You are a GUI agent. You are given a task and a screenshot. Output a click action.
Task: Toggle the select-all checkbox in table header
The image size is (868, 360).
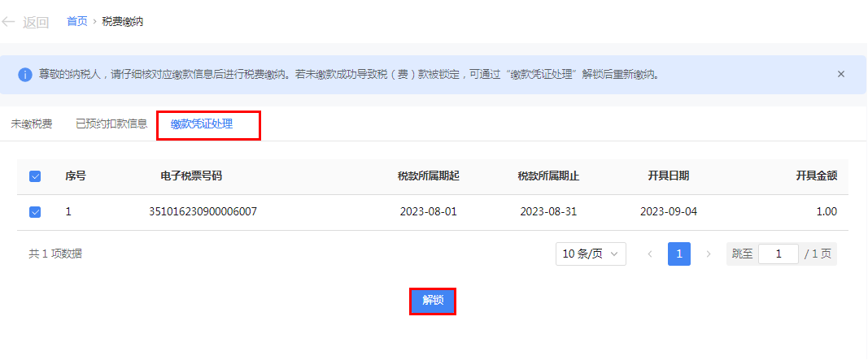(x=35, y=176)
